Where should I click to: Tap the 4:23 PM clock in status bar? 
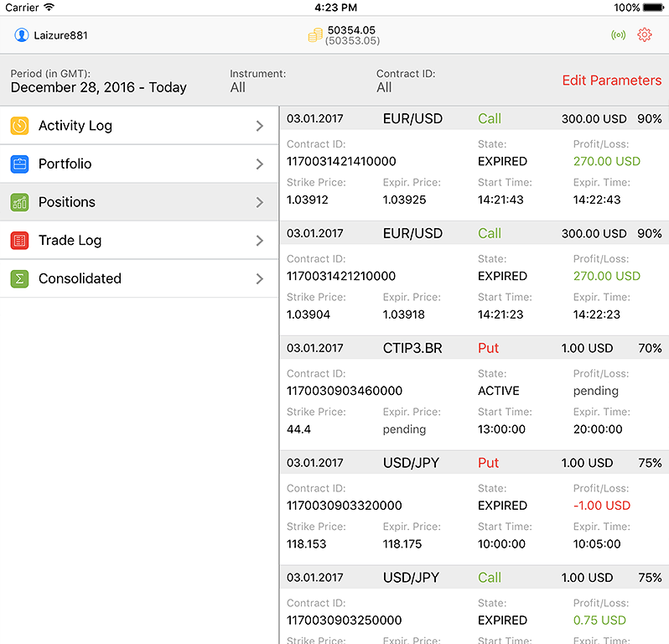pyautogui.click(x=335, y=8)
